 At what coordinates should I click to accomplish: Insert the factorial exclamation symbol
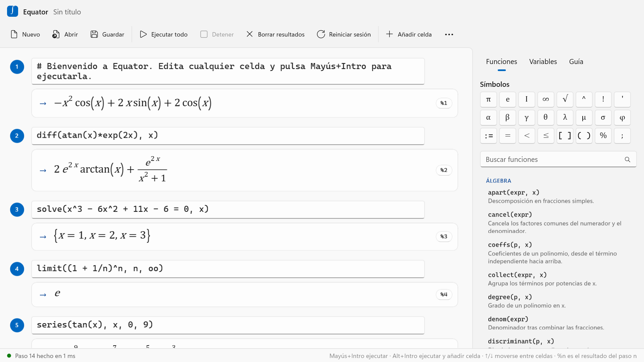pyautogui.click(x=603, y=100)
